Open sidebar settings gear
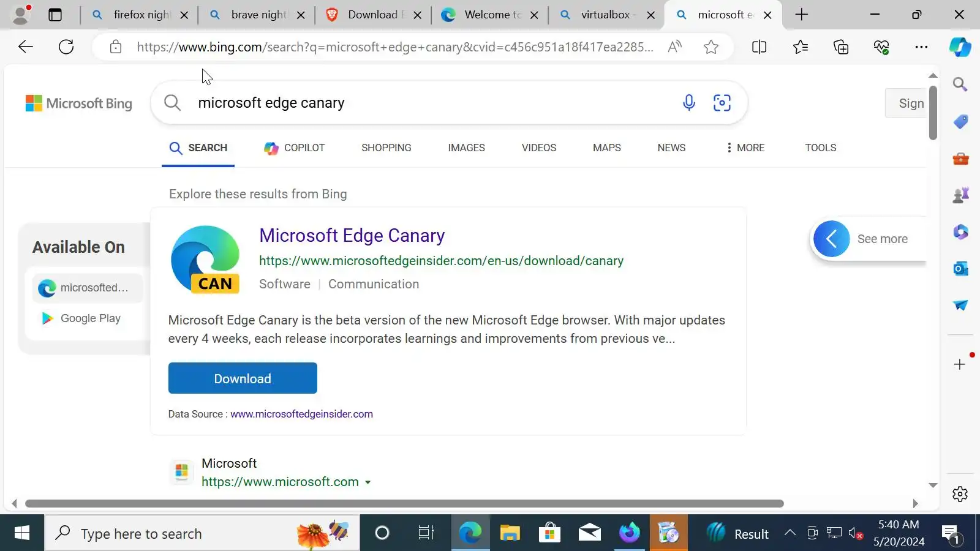 coord(960,493)
